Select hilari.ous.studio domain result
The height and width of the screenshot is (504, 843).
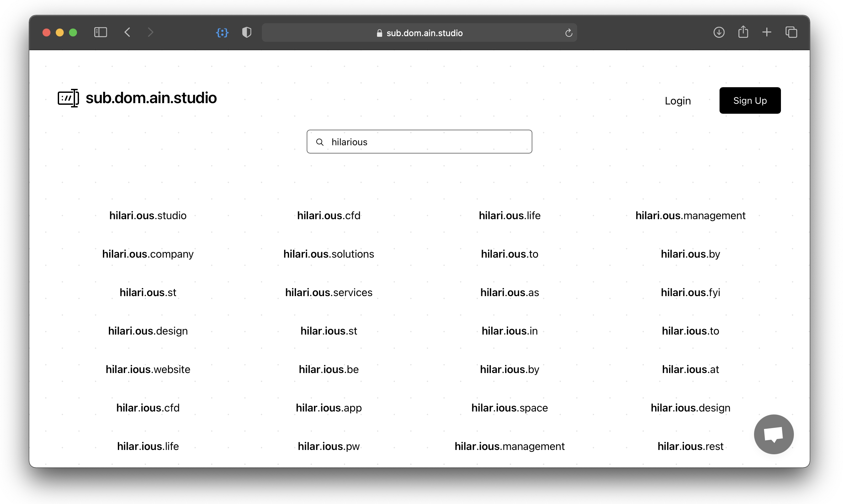[x=148, y=216]
